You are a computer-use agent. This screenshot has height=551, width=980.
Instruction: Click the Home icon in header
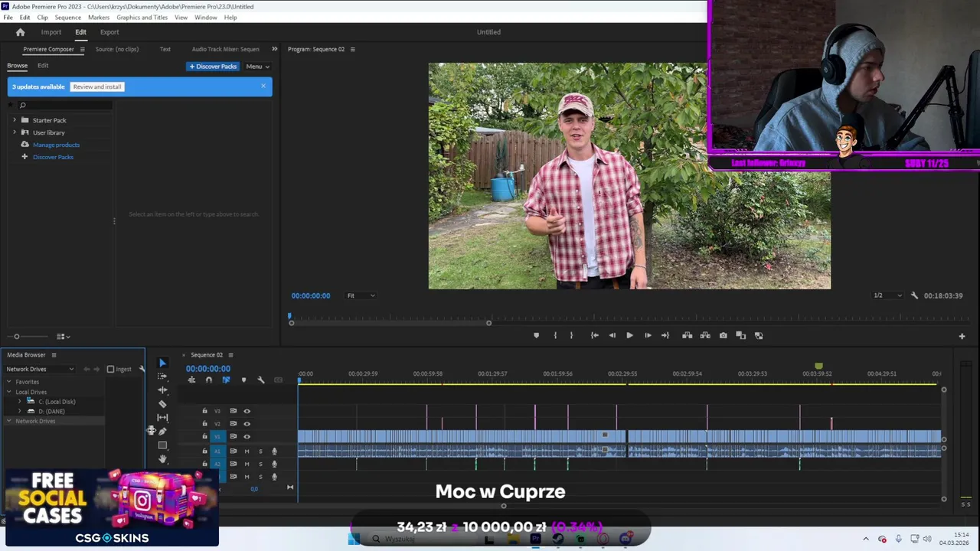click(x=21, y=32)
